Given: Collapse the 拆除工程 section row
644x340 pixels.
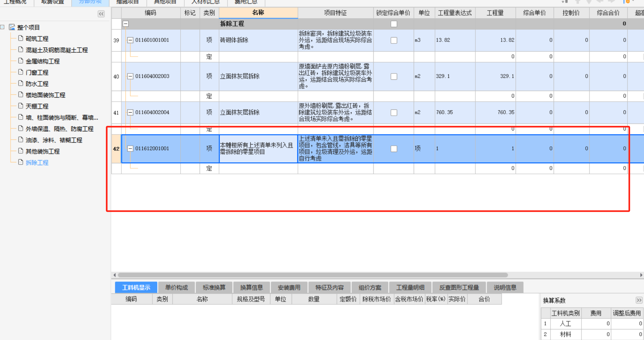Looking at the screenshot, I should point(125,24).
